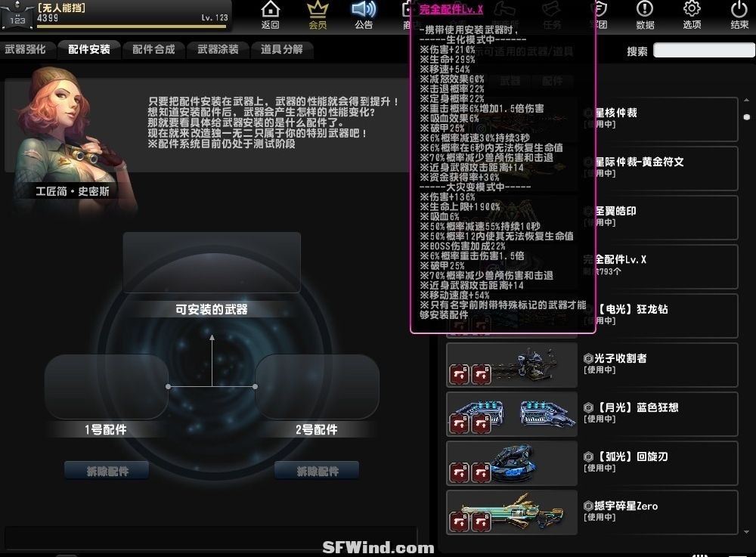
Task: Click the 撼宇碎星Zero item name
Action: point(626,506)
